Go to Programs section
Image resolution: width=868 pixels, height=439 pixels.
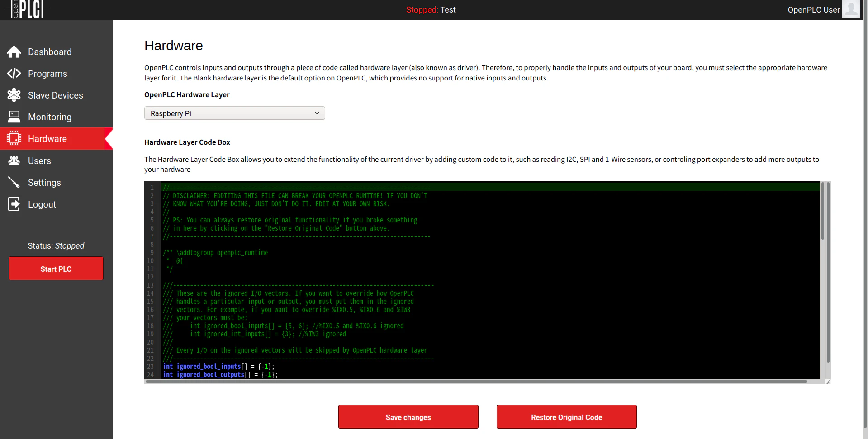tap(56, 74)
